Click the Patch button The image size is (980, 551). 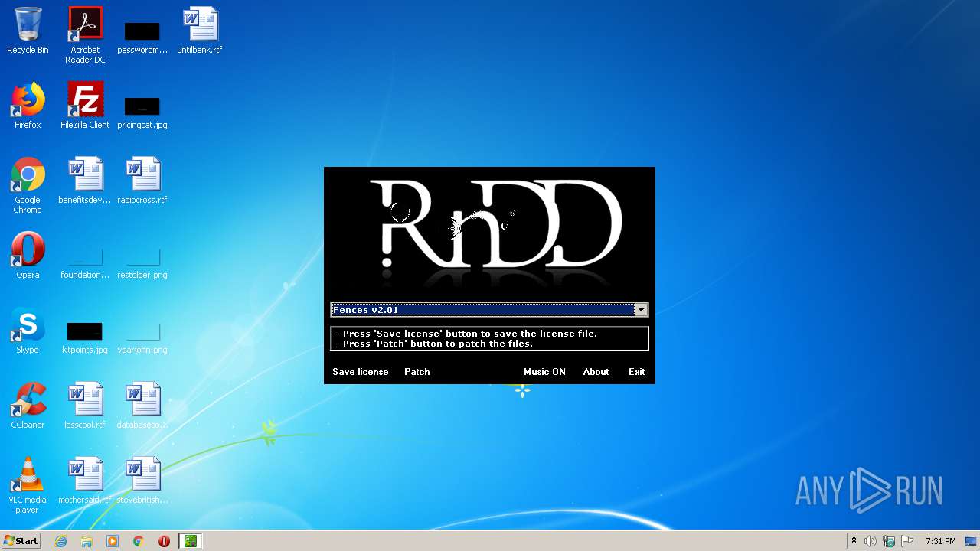(417, 372)
